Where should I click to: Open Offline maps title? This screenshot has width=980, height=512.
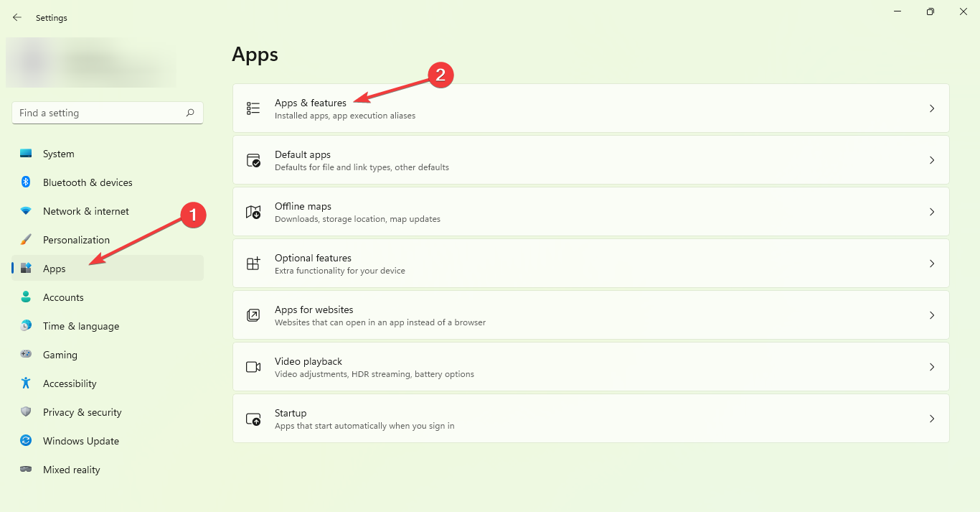point(303,206)
